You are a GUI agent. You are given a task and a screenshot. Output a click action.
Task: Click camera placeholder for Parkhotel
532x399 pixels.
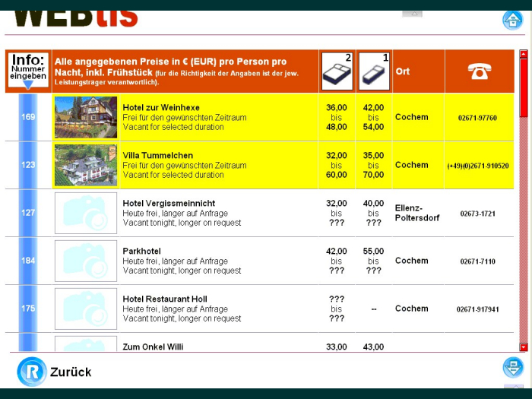86,261
